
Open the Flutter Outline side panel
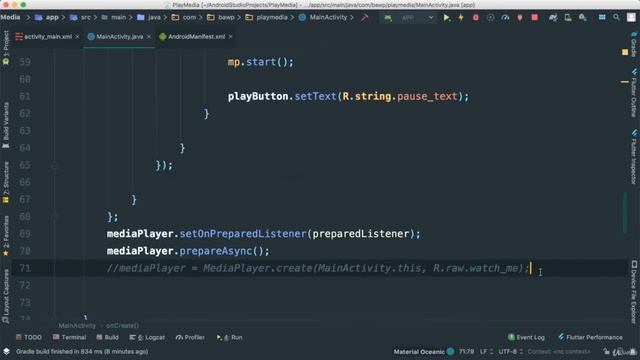coord(634,93)
